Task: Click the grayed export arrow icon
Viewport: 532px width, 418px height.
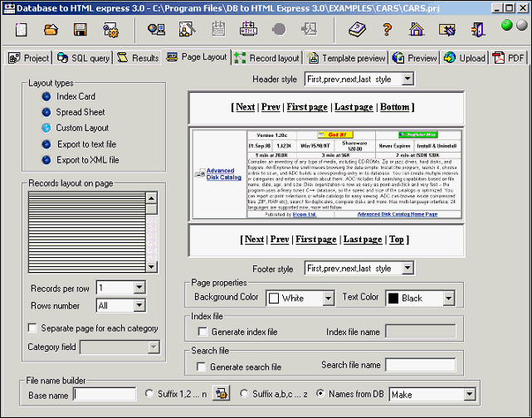Action: (x=310, y=29)
